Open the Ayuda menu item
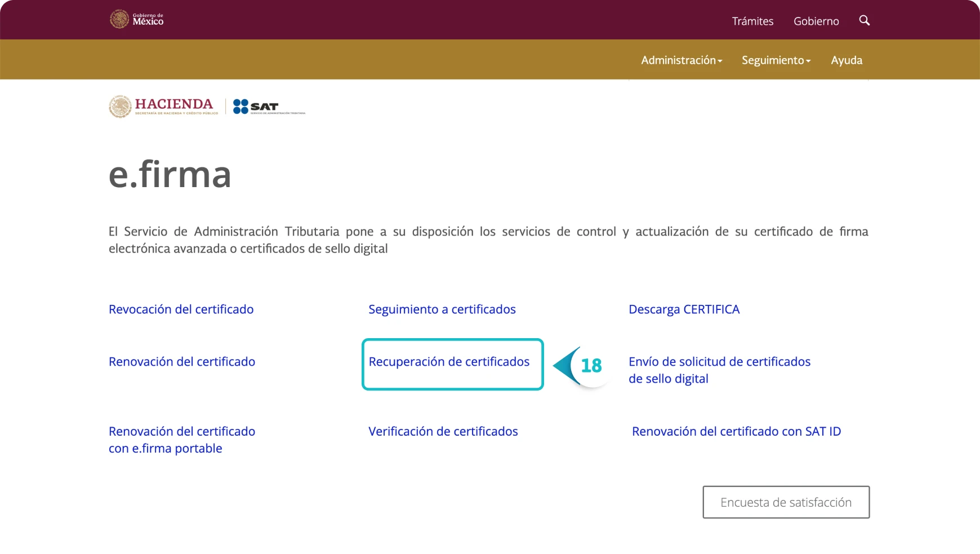Viewport: 980px width, 554px height. pyautogui.click(x=846, y=60)
